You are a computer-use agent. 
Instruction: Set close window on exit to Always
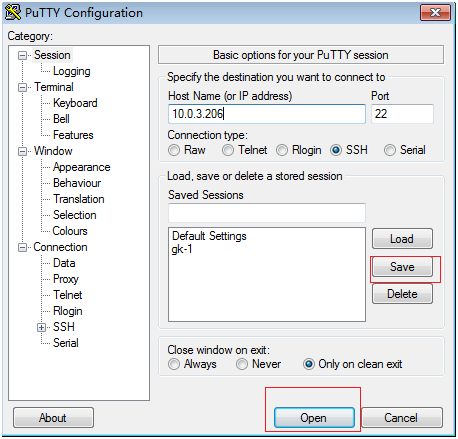[x=174, y=364]
